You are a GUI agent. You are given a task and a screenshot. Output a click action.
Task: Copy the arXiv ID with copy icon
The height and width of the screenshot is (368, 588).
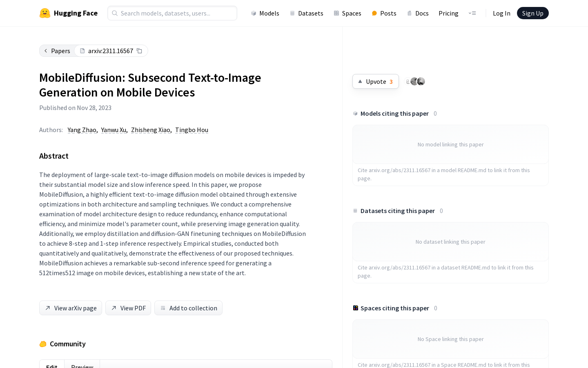[139, 51]
